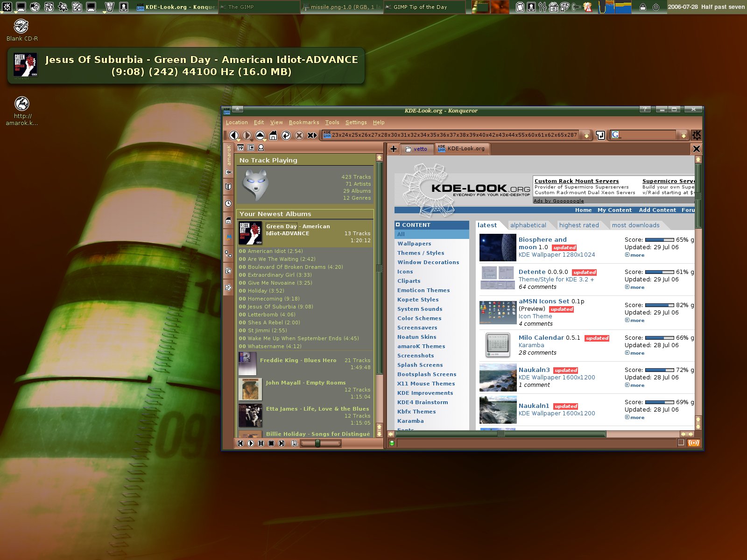Screen dimensions: 747x560
Task: Click the lyrics page icon in sidebar
Action: click(x=251, y=147)
